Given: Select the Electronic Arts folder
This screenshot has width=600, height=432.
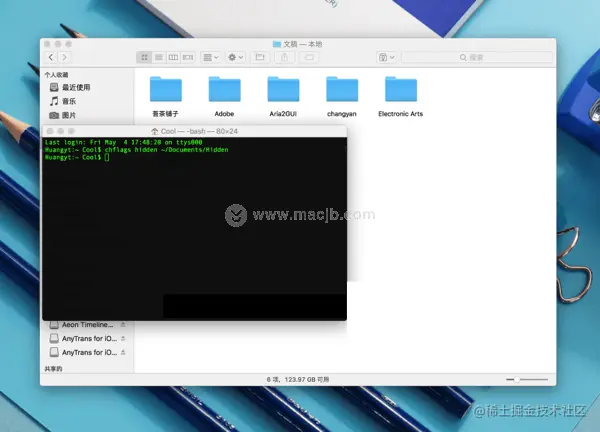Looking at the screenshot, I should tap(401, 97).
